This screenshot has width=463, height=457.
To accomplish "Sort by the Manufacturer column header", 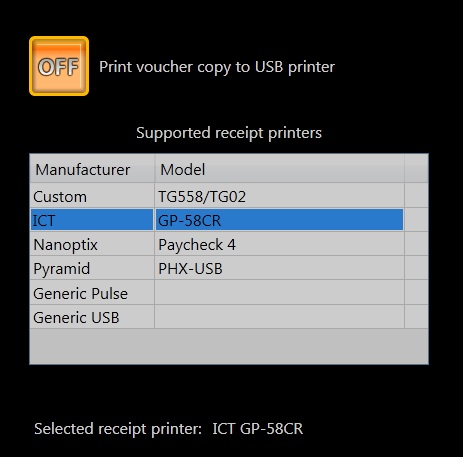I will tap(92, 169).
